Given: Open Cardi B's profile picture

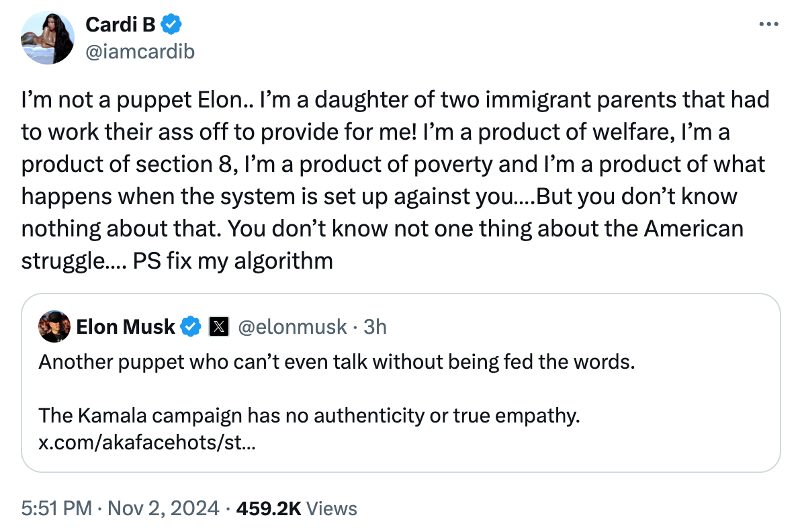Looking at the screenshot, I should (x=48, y=38).
